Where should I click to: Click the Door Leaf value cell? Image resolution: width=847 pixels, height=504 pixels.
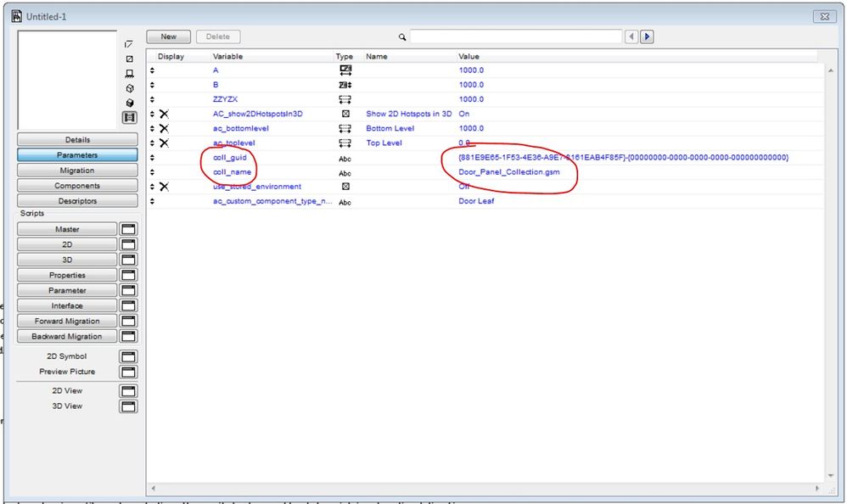pyautogui.click(x=476, y=201)
